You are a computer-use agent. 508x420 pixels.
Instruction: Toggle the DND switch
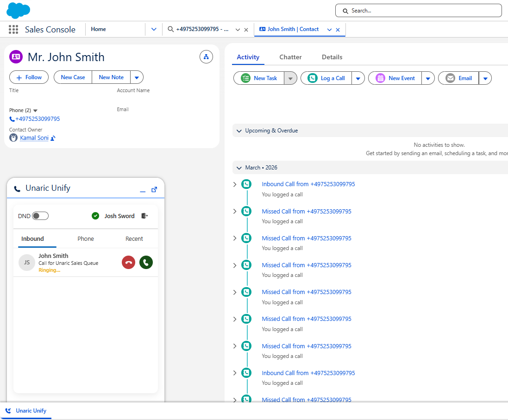40,216
